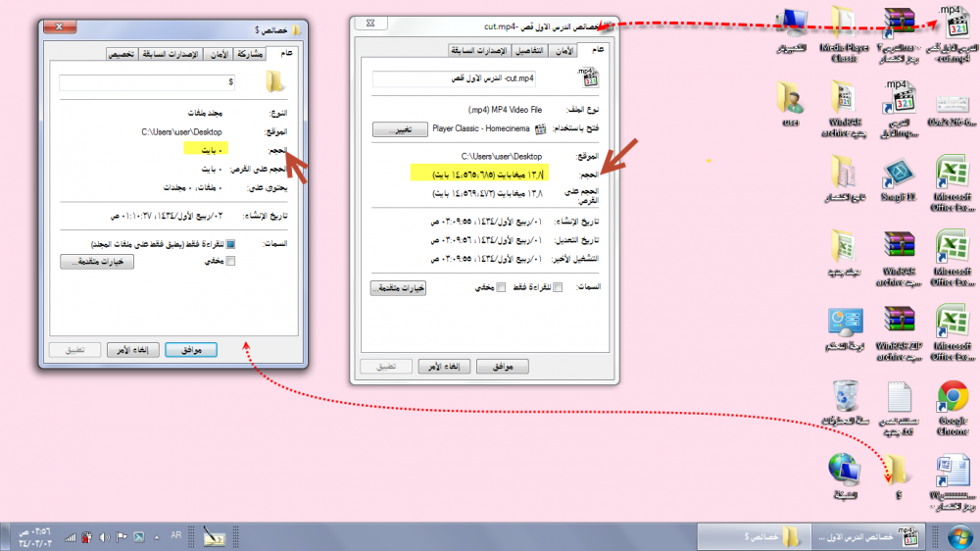Toggle Hidden checkbox in $ folder properties
The width and height of the screenshot is (980, 551).
coord(231,260)
